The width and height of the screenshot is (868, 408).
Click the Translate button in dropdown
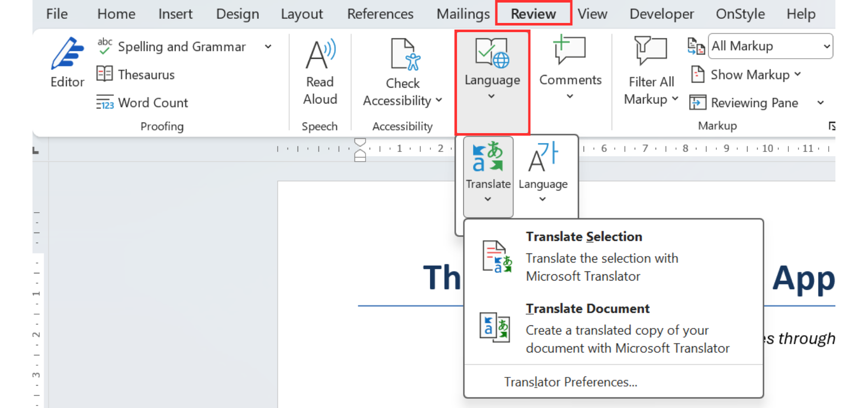[x=488, y=176]
